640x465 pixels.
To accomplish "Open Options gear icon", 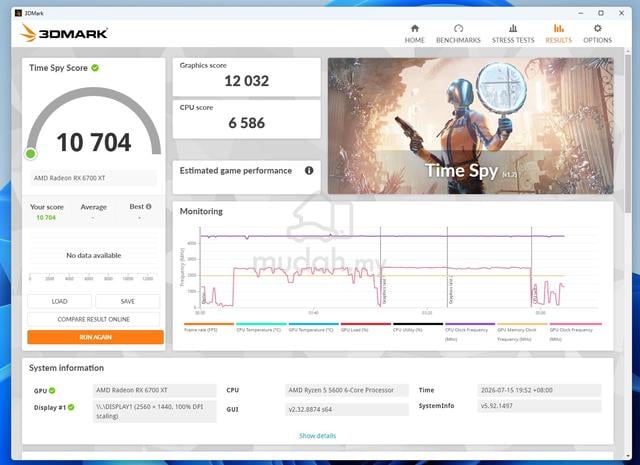I will (598, 28).
